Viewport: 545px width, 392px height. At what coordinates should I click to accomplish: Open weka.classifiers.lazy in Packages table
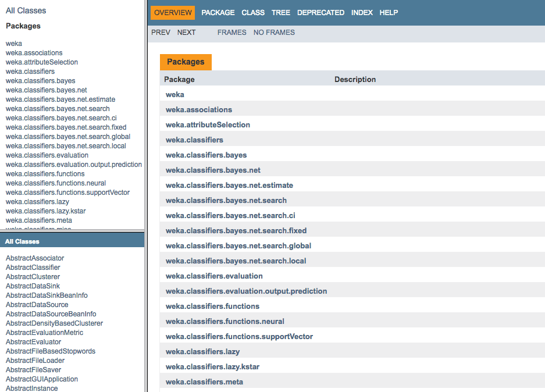(202, 352)
